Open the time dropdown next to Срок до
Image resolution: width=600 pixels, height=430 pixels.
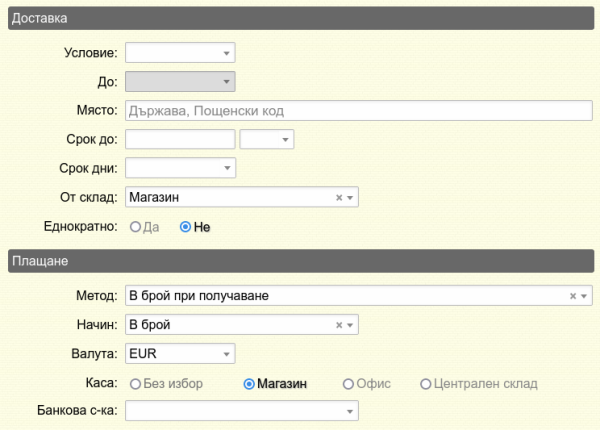click(267, 139)
